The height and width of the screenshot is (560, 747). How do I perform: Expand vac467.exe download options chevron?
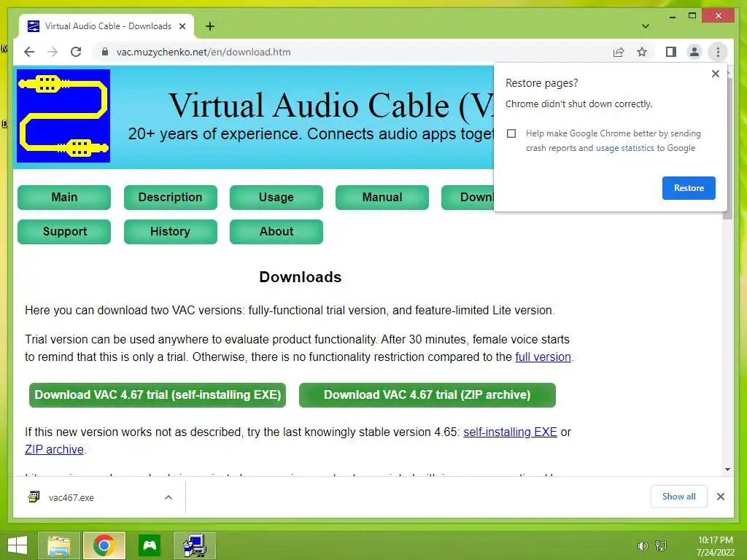[169, 497]
